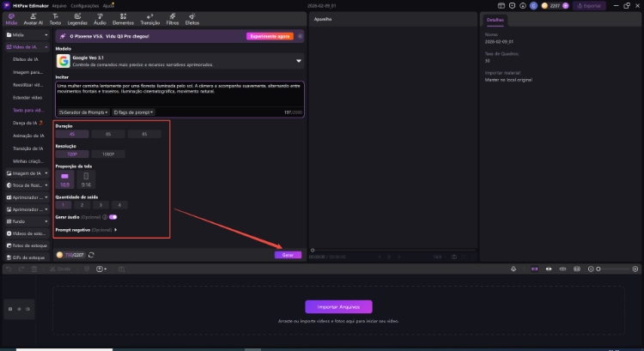This screenshot has height=351, width=644.
Task: Click the Importar Arquivos button
Action: [x=338, y=306]
